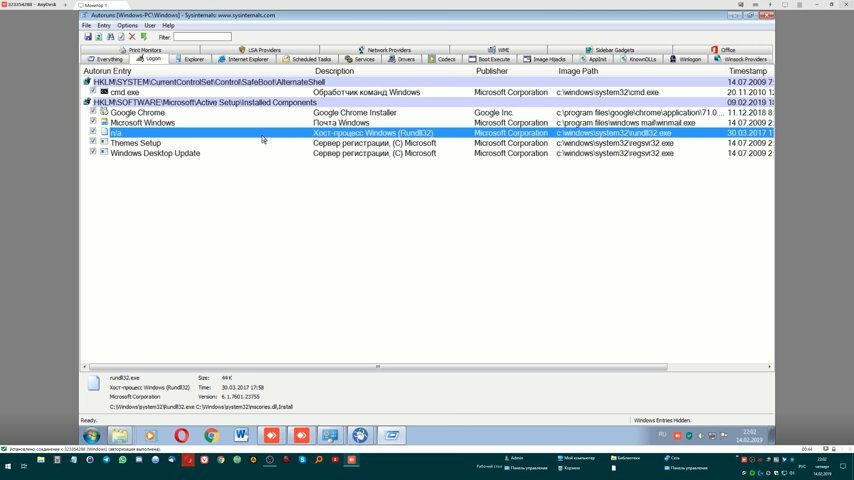
Task: Click the Properties document toolbar icon
Action: point(121,37)
